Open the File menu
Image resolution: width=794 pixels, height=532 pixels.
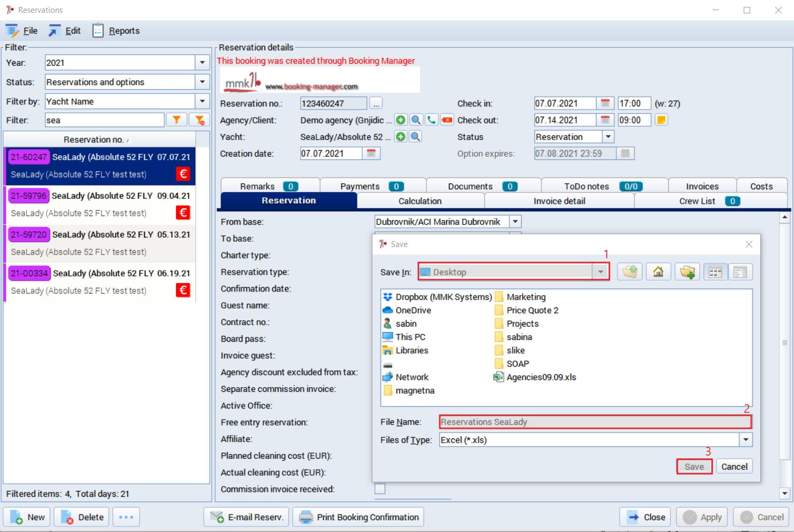[x=22, y=31]
